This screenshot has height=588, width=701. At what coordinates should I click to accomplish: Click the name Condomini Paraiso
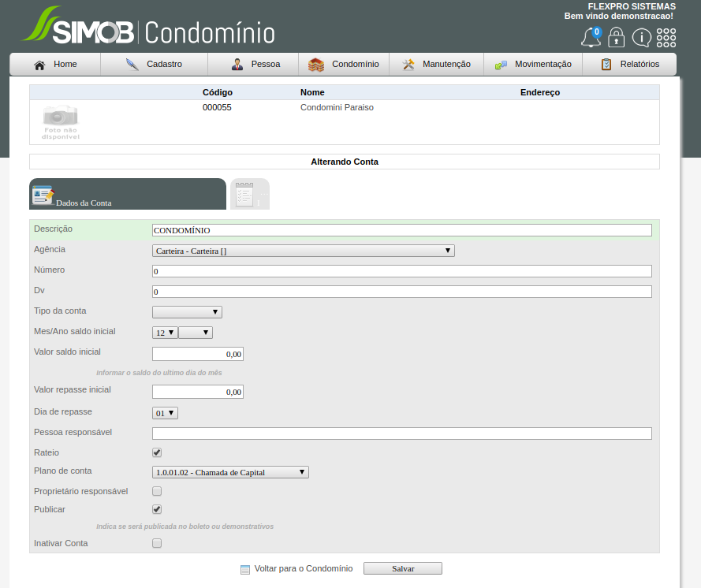[x=337, y=107]
